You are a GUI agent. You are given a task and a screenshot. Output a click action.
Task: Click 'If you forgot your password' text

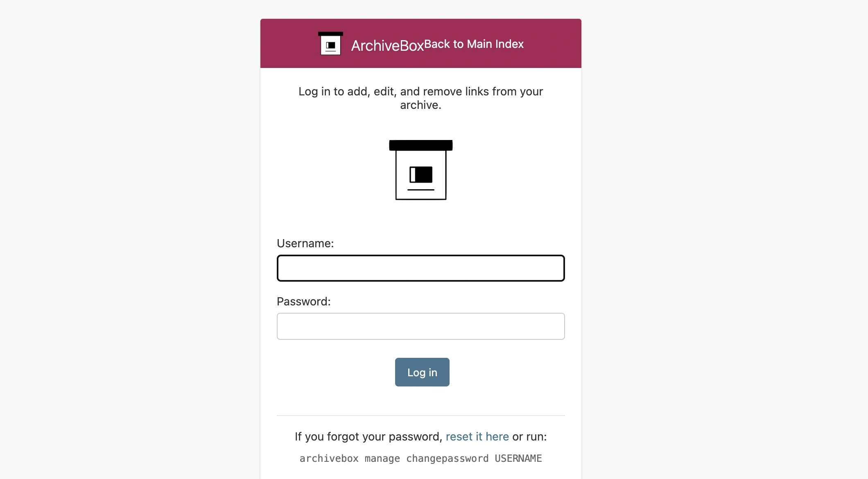[x=368, y=436]
